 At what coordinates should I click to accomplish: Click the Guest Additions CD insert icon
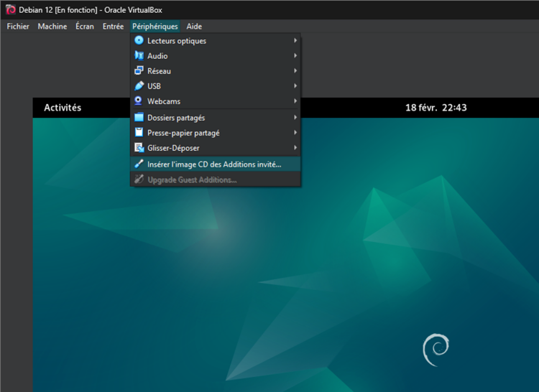click(x=139, y=164)
